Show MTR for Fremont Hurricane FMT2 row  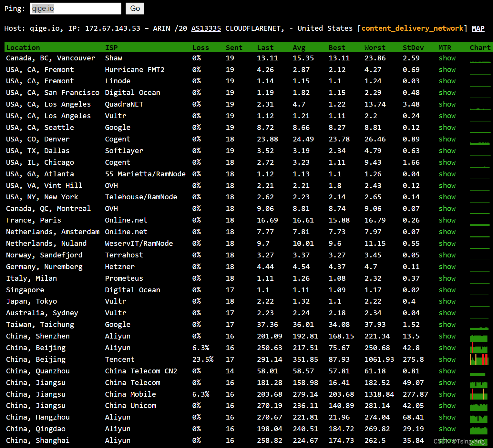[447, 70]
